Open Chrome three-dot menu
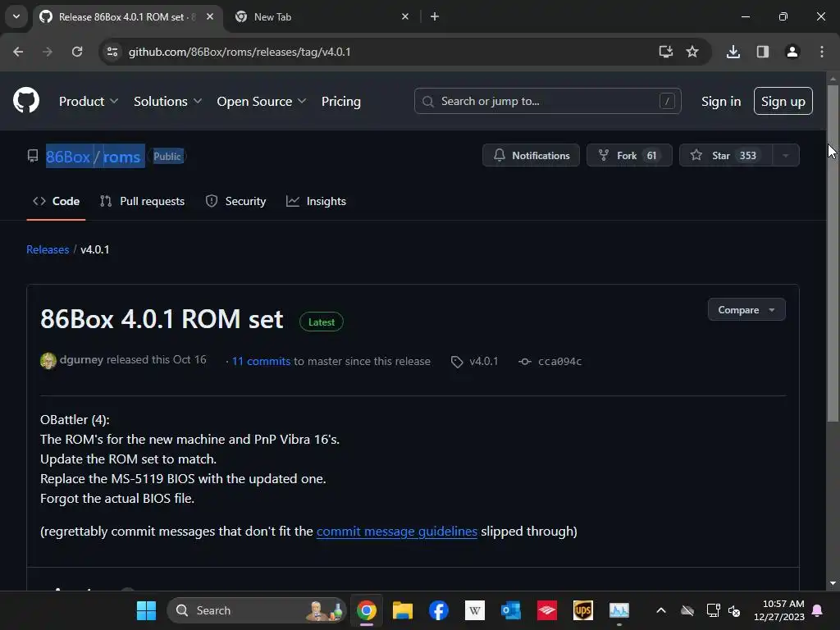This screenshot has width=840, height=630. [x=822, y=52]
